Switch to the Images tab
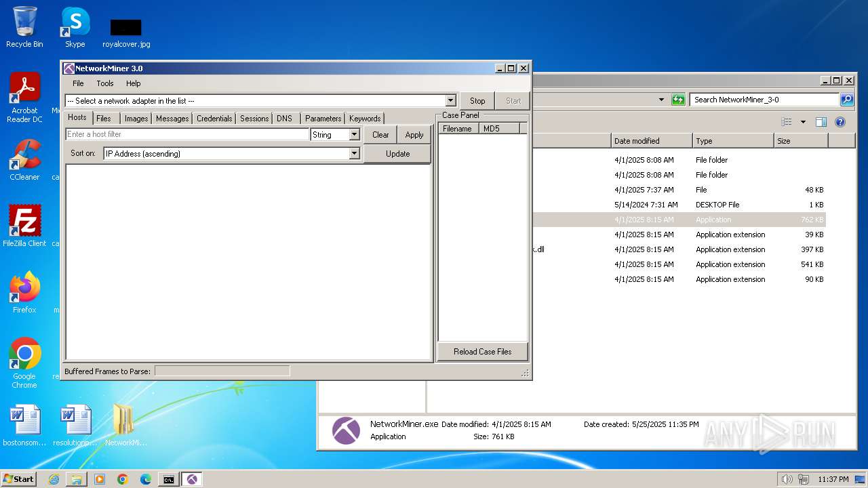Screen dimensions: 868x488 click(x=136, y=118)
